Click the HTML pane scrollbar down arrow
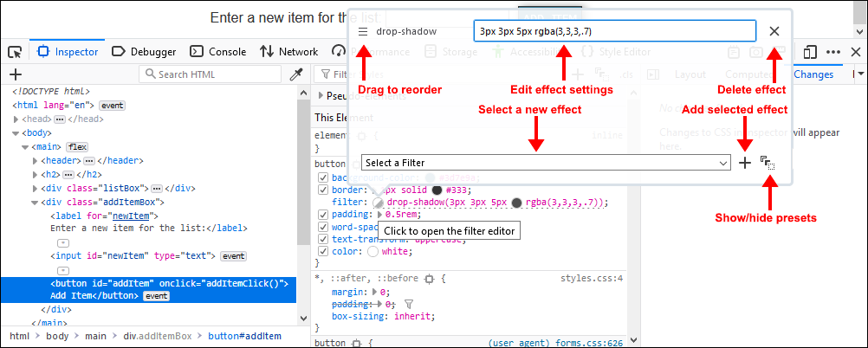Image resolution: width=868 pixels, height=348 pixels. (x=303, y=318)
